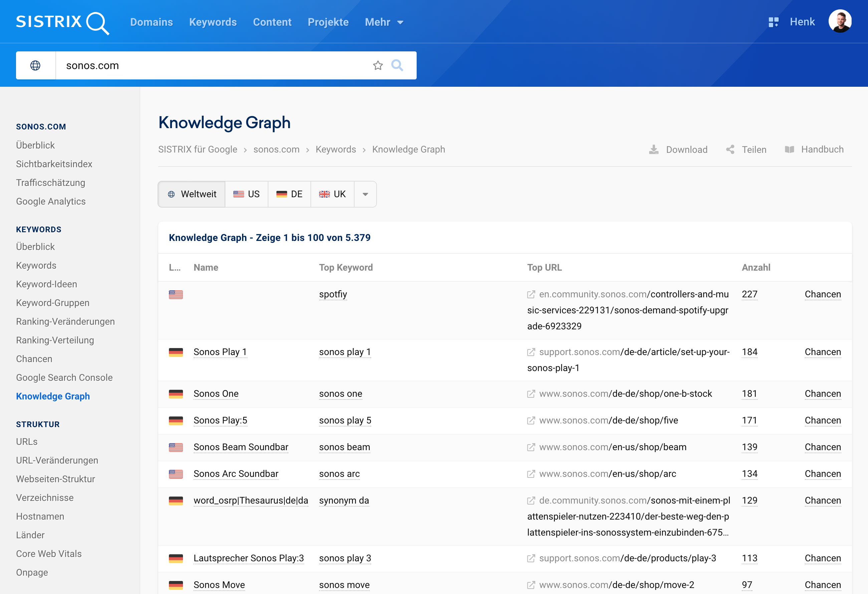The image size is (868, 594).
Task: Expand the additional region dropdown arrow
Action: 365,194
